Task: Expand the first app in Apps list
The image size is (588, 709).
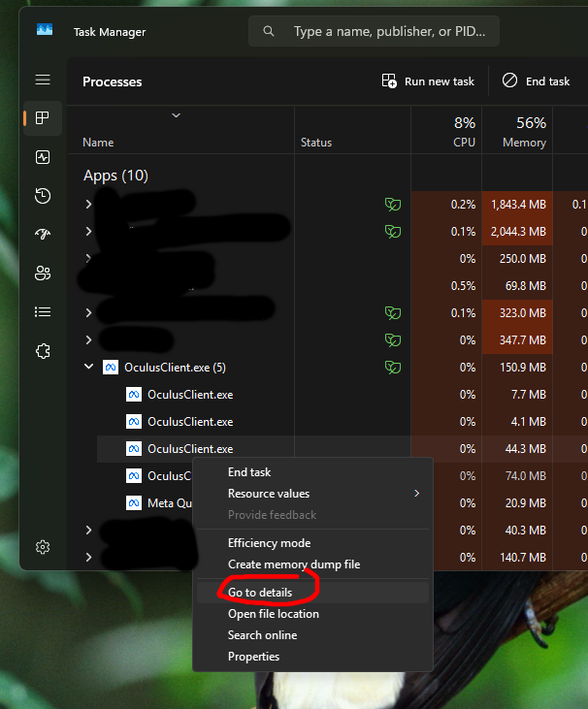Action: point(89,205)
